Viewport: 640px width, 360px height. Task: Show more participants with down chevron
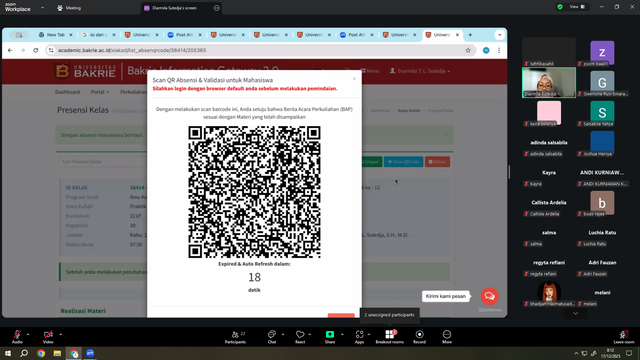pyautogui.click(x=576, y=313)
